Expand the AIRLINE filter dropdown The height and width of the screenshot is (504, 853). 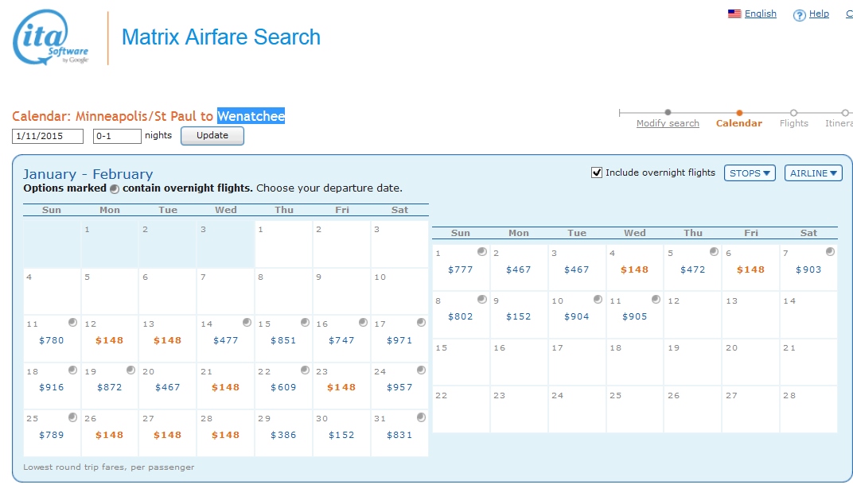pyautogui.click(x=813, y=173)
